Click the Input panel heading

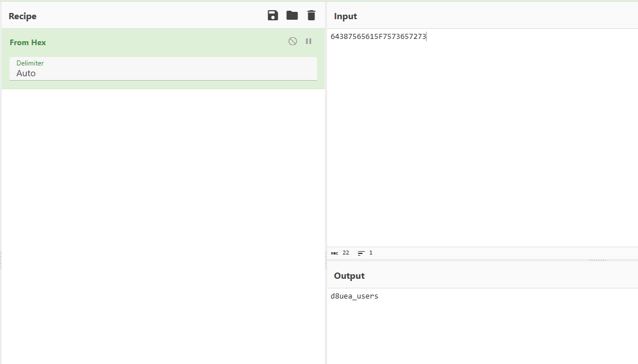pos(345,16)
